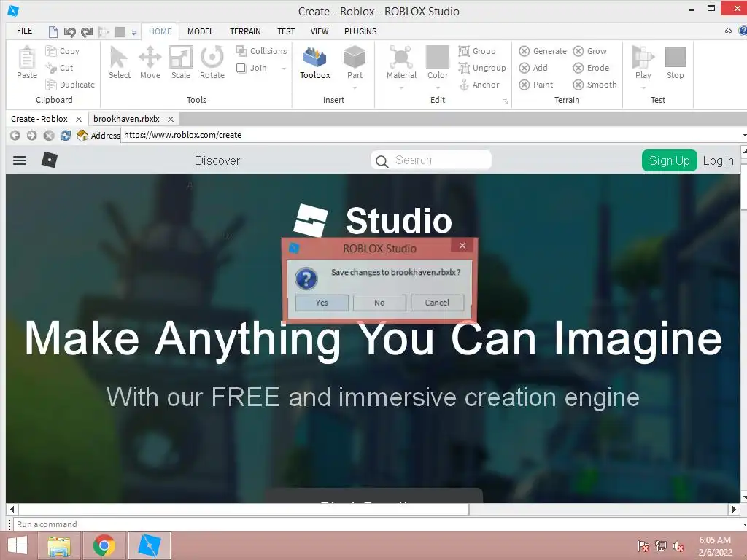Click the green Sign Up button
This screenshot has height=560, width=747.
pyautogui.click(x=670, y=160)
